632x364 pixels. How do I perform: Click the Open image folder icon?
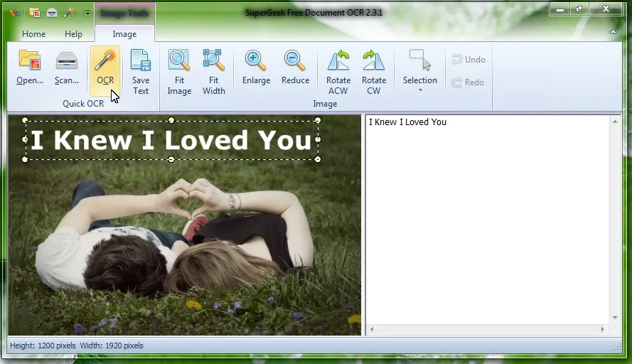(30, 68)
